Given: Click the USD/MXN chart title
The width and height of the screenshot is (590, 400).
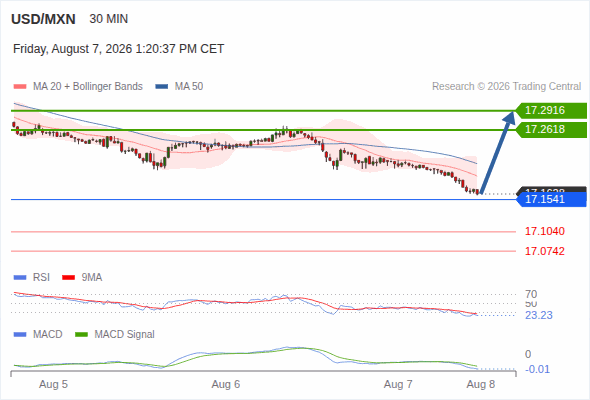Looking at the screenshot, I should [43, 19].
